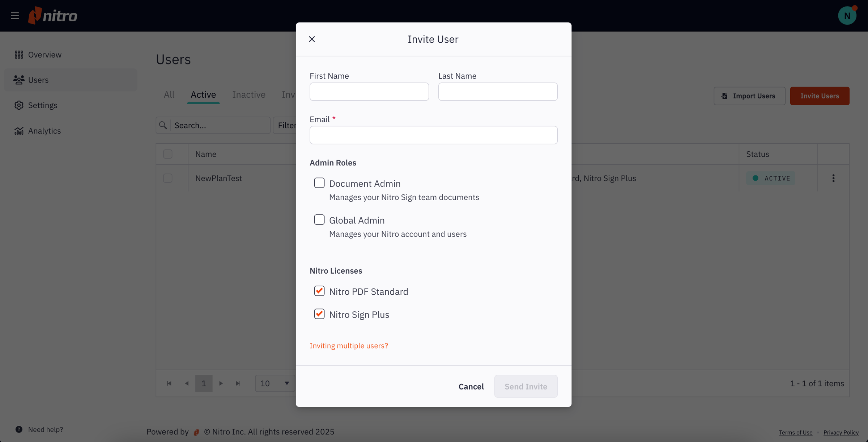Uncheck the Nitro PDF Standard license
The image size is (868, 442).
point(319,291)
